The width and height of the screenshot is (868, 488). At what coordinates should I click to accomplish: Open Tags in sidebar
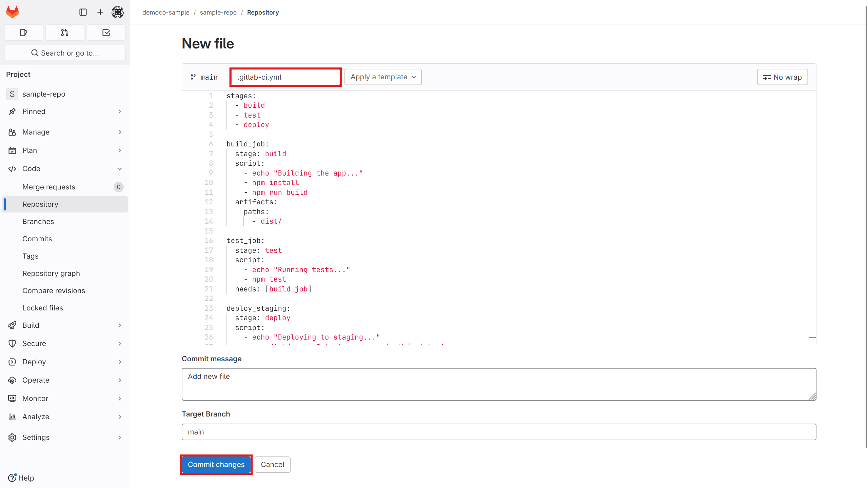tap(65, 256)
